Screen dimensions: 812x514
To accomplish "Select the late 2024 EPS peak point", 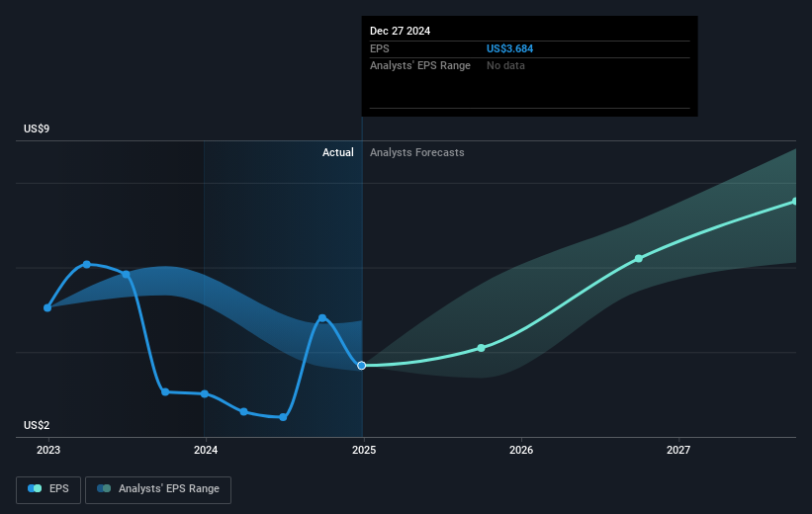I will pyautogui.click(x=322, y=318).
